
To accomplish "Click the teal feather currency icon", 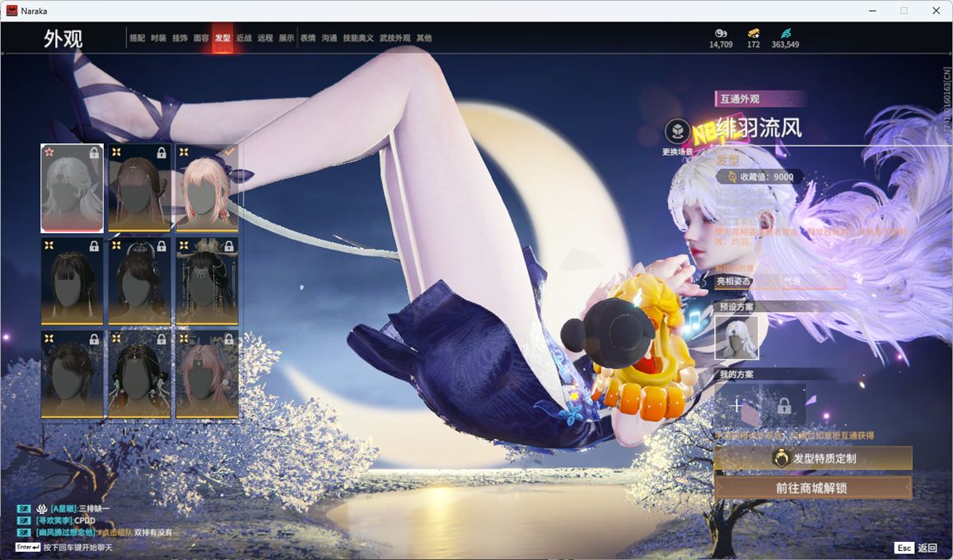I will pyautogui.click(x=785, y=33).
